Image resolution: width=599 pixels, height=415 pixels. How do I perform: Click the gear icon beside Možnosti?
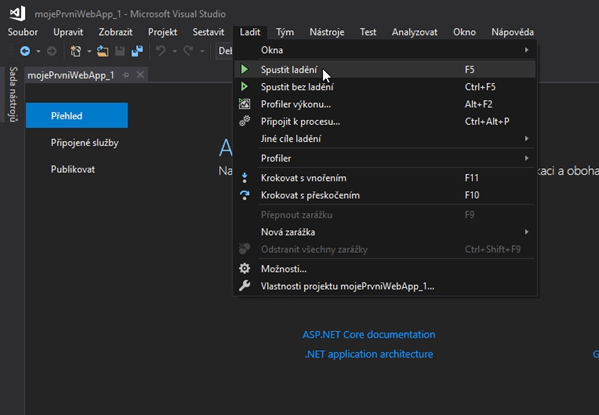pyautogui.click(x=244, y=269)
